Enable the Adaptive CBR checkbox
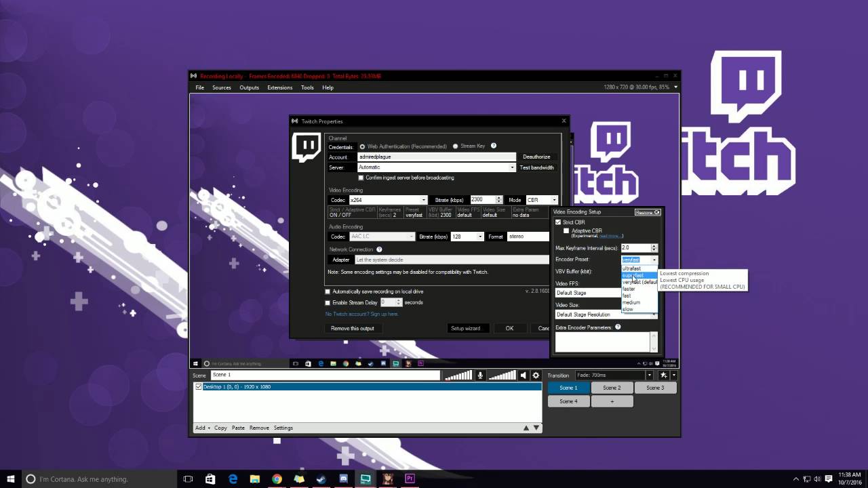This screenshot has height=488, width=868. [x=566, y=231]
